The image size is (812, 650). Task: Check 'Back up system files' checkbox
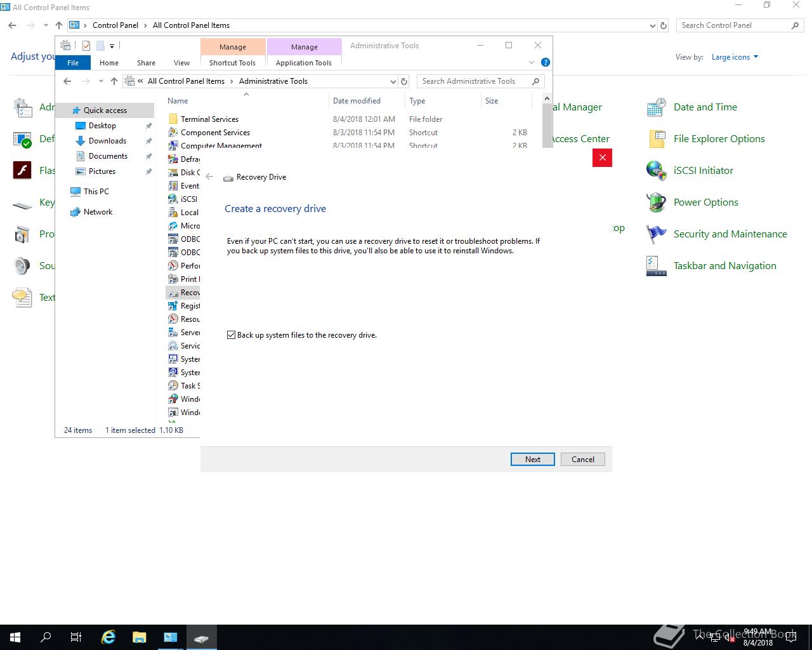[x=232, y=335]
